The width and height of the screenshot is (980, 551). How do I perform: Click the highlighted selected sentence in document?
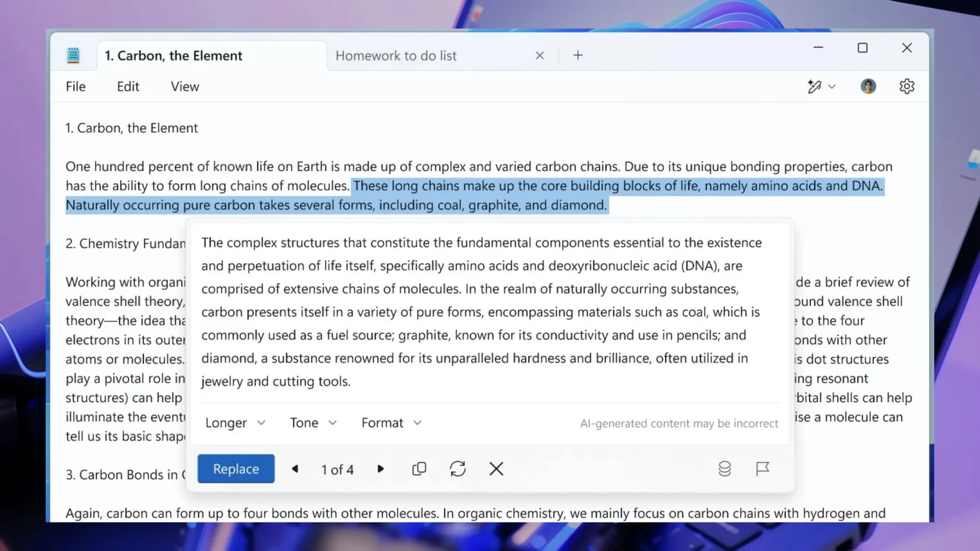pyautogui.click(x=475, y=196)
